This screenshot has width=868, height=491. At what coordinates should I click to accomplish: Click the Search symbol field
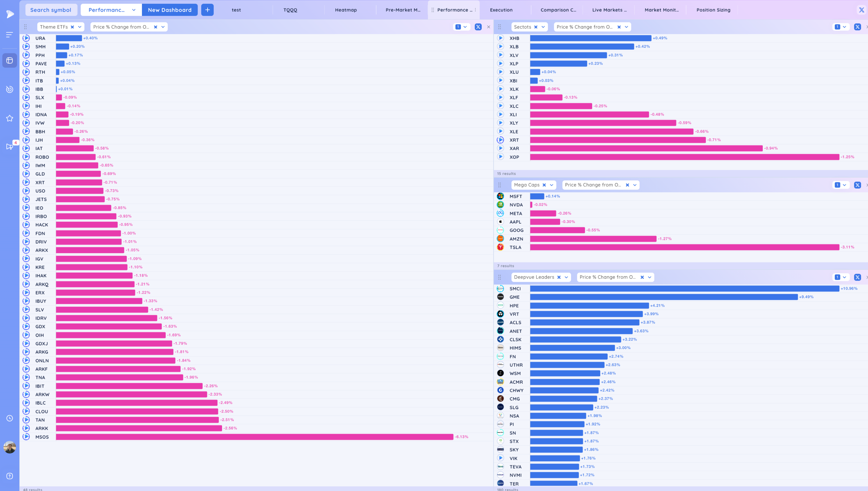pyautogui.click(x=51, y=10)
